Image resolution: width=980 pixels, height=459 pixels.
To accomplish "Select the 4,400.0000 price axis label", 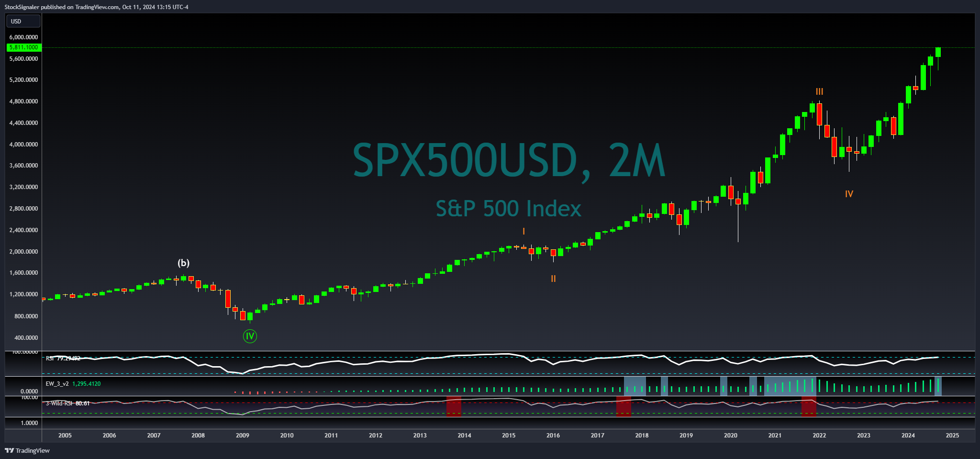I will click(x=23, y=123).
